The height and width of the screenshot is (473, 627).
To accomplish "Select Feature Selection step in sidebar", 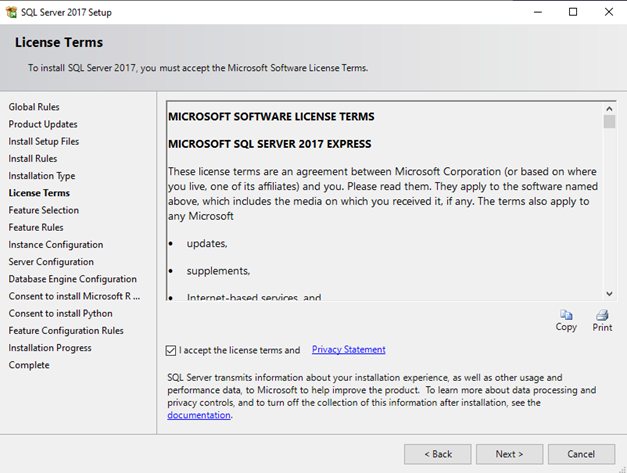I will tap(43, 210).
